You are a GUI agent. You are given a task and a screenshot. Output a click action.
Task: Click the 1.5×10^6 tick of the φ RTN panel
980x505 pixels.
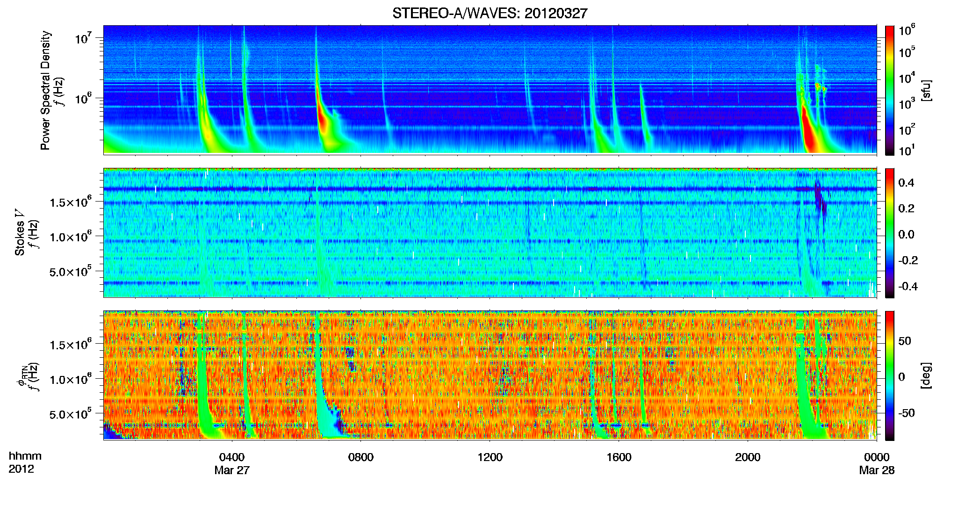70,345
